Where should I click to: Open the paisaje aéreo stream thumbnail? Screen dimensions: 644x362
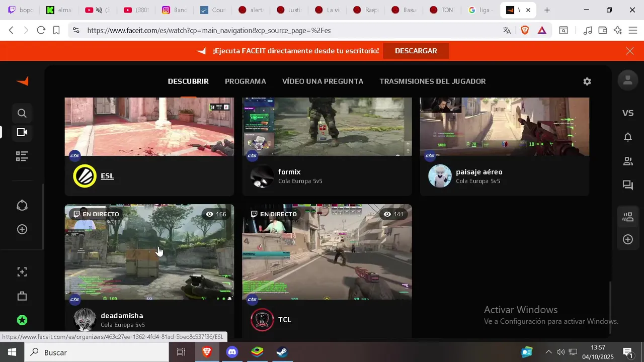point(505,127)
